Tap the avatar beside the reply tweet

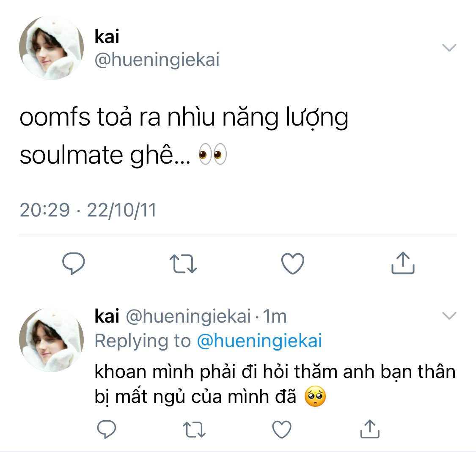click(x=52, y=340)
